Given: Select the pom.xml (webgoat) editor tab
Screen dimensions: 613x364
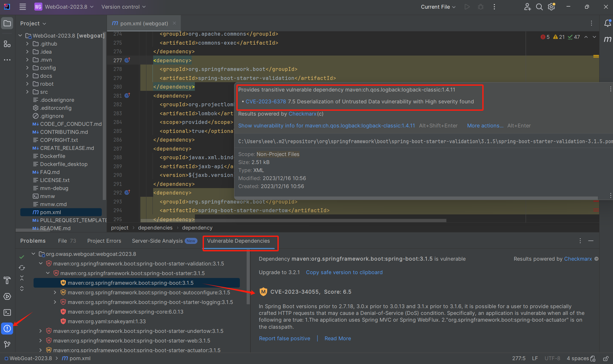Looking at the screenshot, I should point(144,23).
